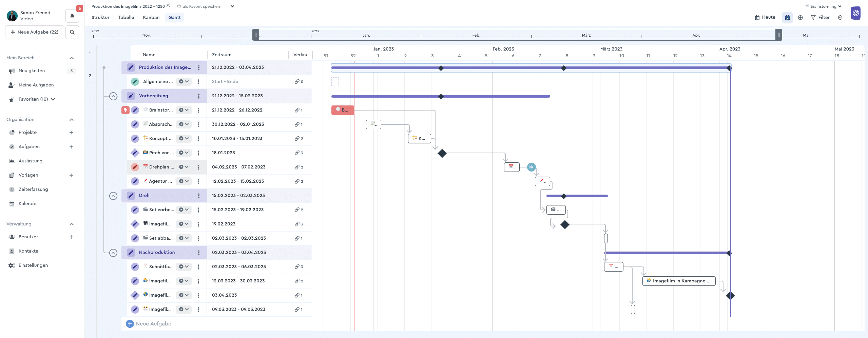
Task: Click the left timeline range handle
Action: (x=256, y=35)
